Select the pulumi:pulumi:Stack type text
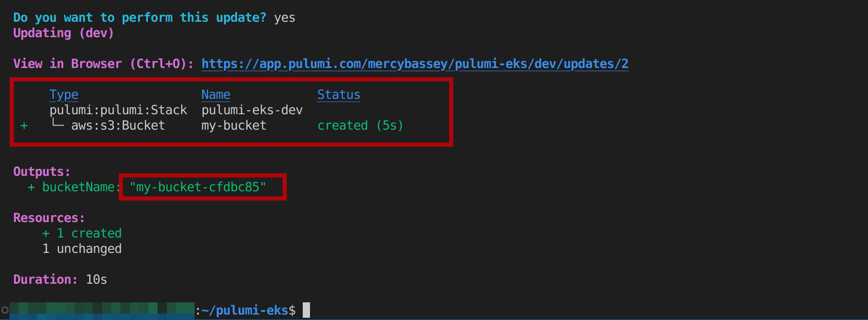The image size is (868, 320). 118,110
